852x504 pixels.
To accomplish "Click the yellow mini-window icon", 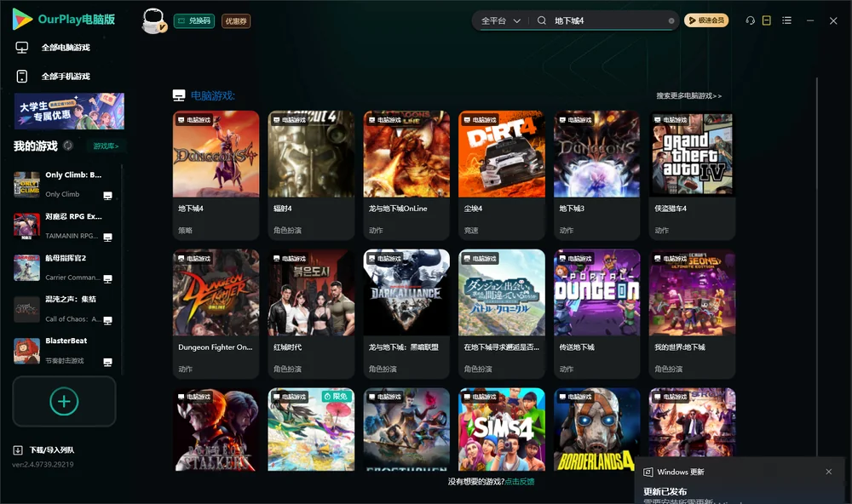I will 767,20.
